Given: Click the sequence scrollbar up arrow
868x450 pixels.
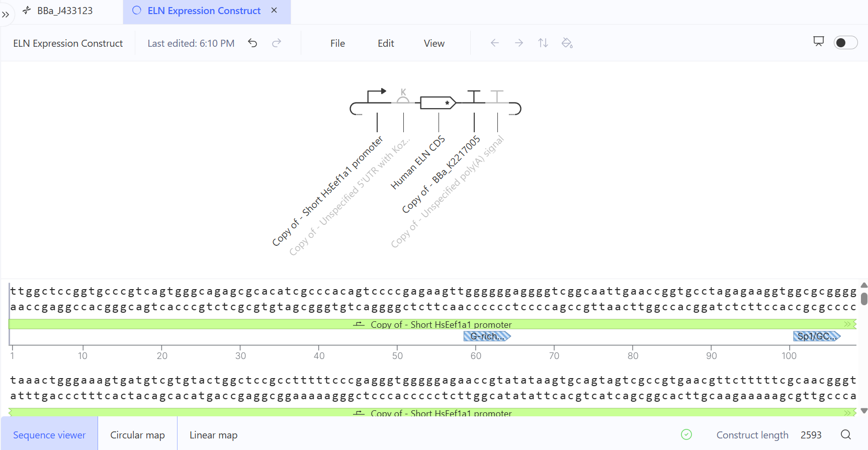Looking at the screenshot, I should [x=864, y=285].
